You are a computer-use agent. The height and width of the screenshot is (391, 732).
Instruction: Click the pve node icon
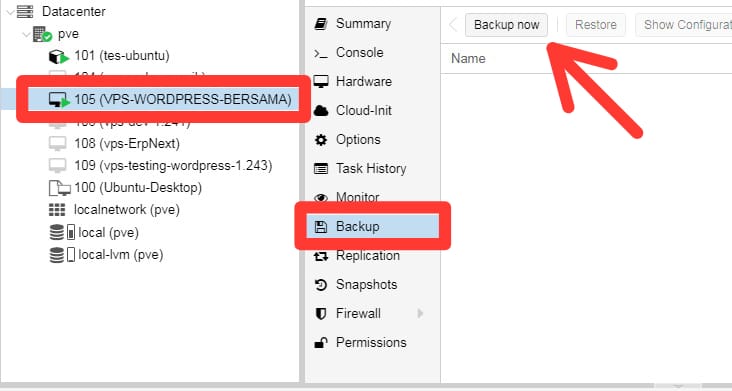(x=42, y=34)
